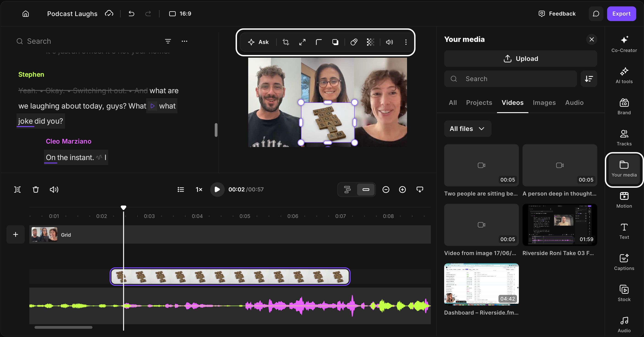This screenshot has width=644, height=337.
Task: Switch to the Images tab
Action: [x=544, y=103]
